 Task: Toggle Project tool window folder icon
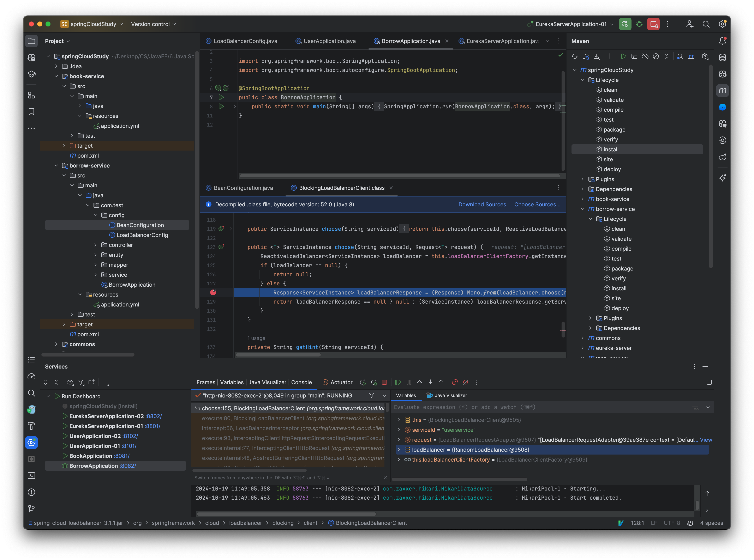coord(31,41)
